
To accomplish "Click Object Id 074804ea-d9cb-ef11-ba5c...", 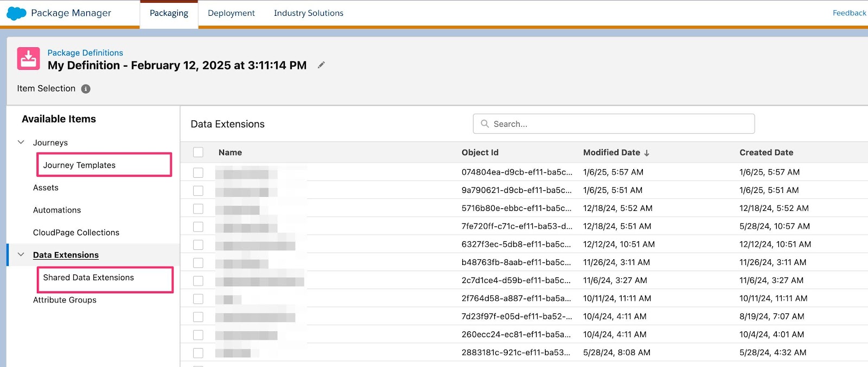I will [x=516, y=172].
